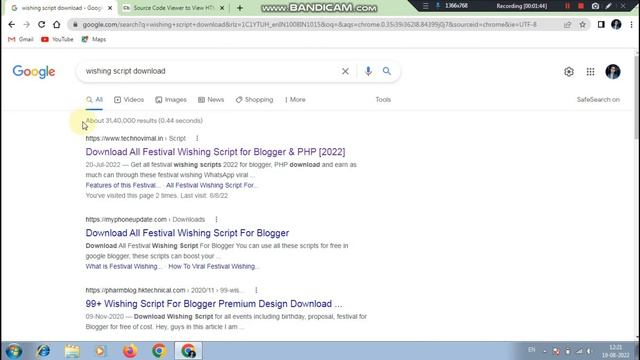Screen dimensions: 640x360
Task: Open Google quick settings gear
Action: (x=569, y=72)
